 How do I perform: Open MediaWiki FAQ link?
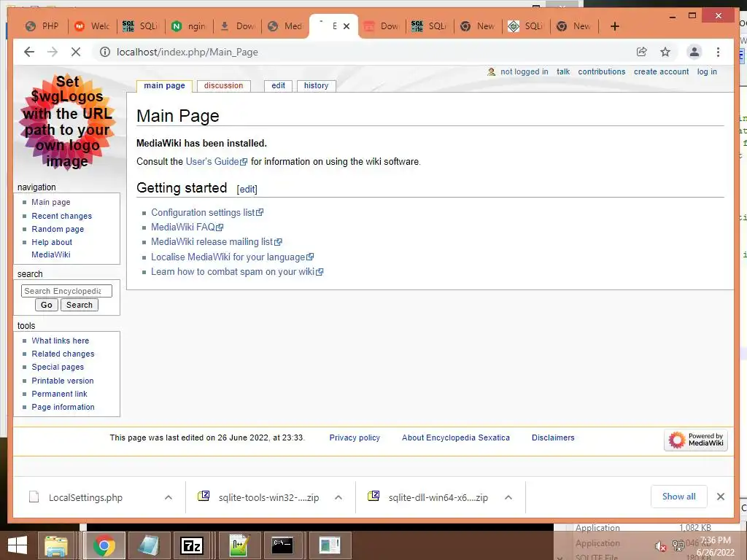pyautogui.click(x=187, y=227)
